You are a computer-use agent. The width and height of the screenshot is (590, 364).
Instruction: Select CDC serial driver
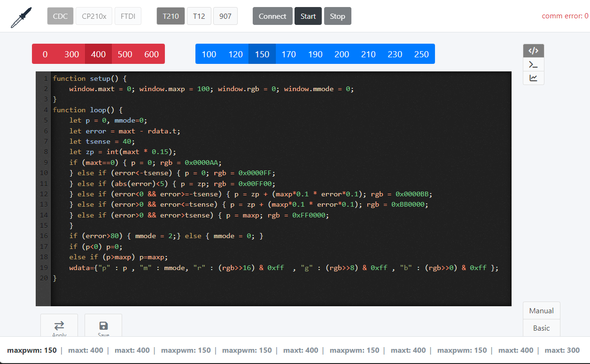(x=60, y=16)
